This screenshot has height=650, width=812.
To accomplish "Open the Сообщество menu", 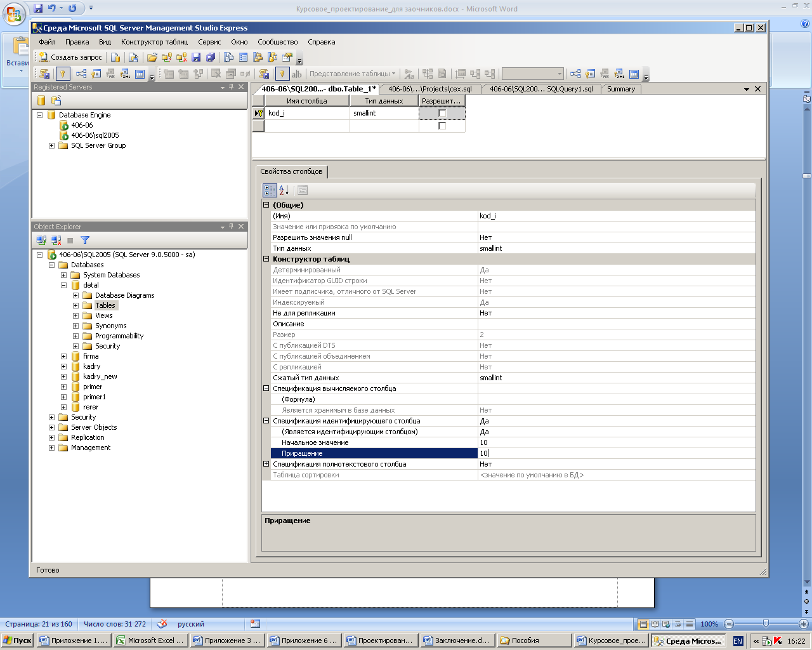I will pos(278,42).
